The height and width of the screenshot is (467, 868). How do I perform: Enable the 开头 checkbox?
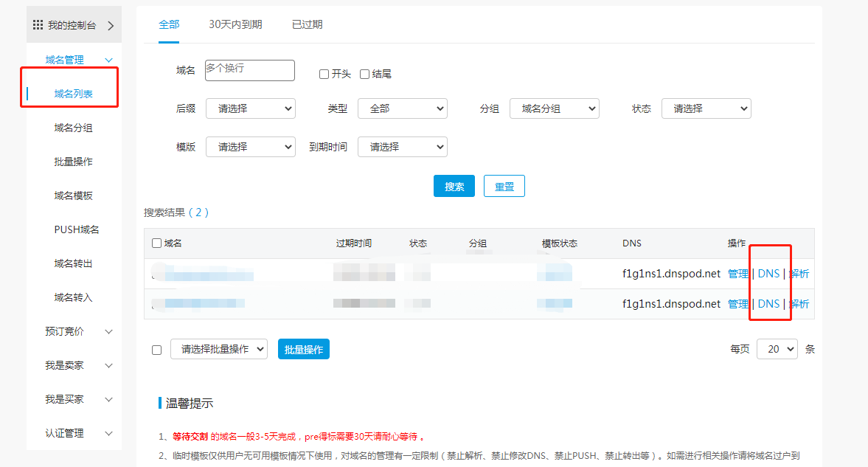pyautogui.click(x=324, y=75)
